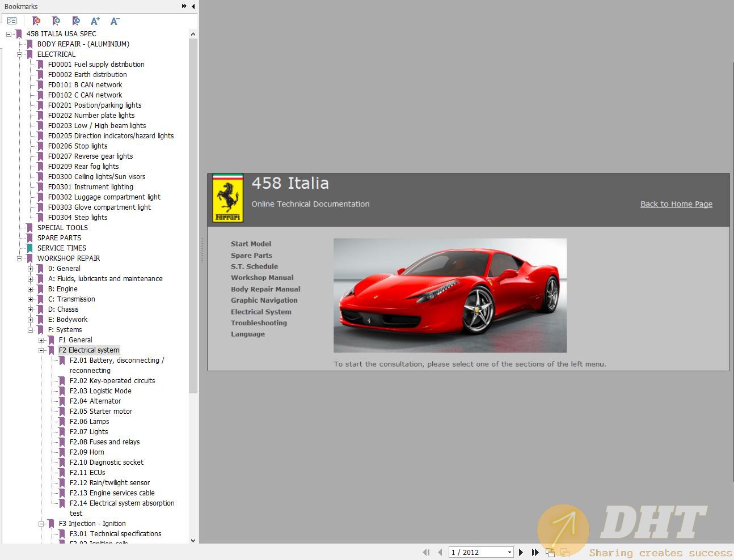Open F2.12 Rain/twilight sensor bookmark
The height and width of the screenshot is (560, 734).
click(110, 483)
